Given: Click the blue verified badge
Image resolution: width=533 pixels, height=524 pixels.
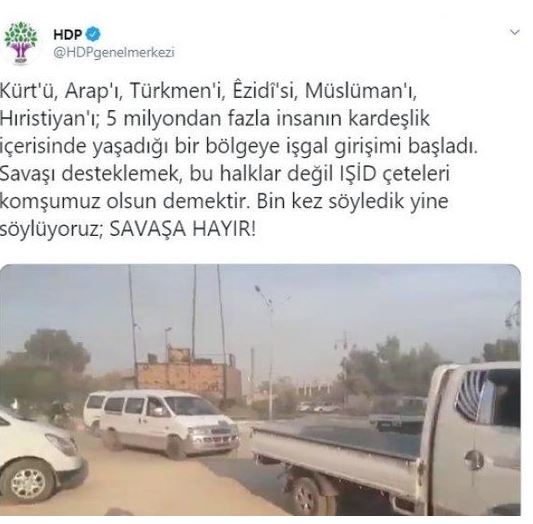Looking at the screenshot, I should pos(93,34).
